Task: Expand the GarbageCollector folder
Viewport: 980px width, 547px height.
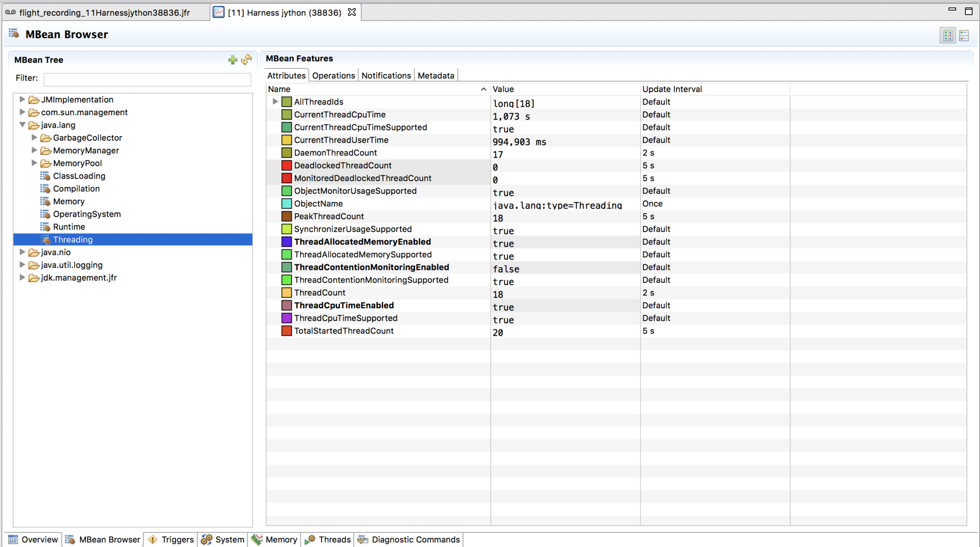Action: pyautogui.click(x=34, y=138)
